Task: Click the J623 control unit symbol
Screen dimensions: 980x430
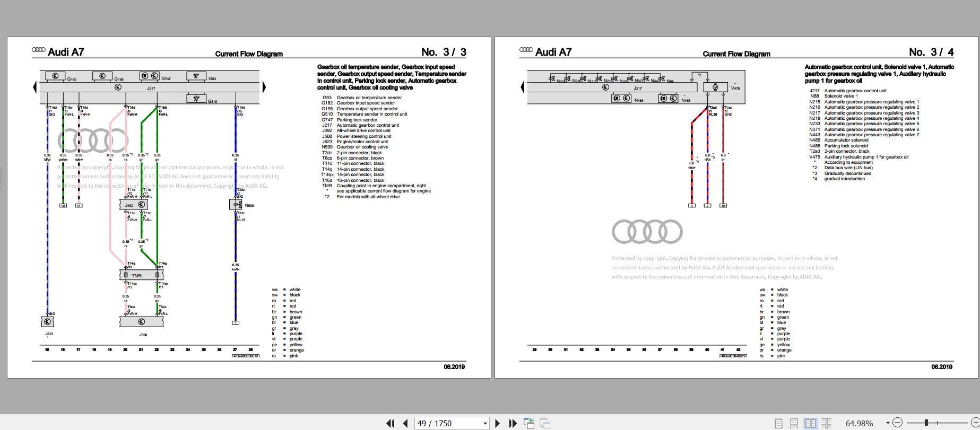Action: 47,322
